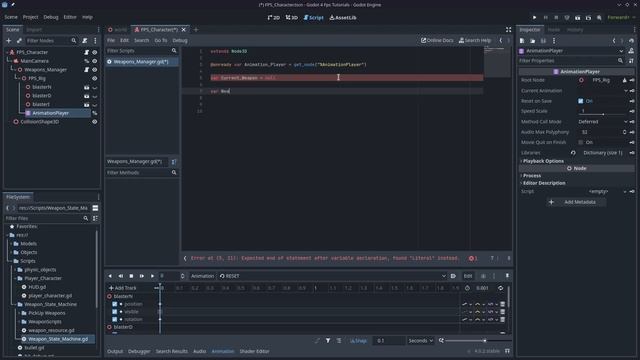Select Weapon_State_Machine.gd in FileSystem
640x360 pixels.
pos(58,339)
